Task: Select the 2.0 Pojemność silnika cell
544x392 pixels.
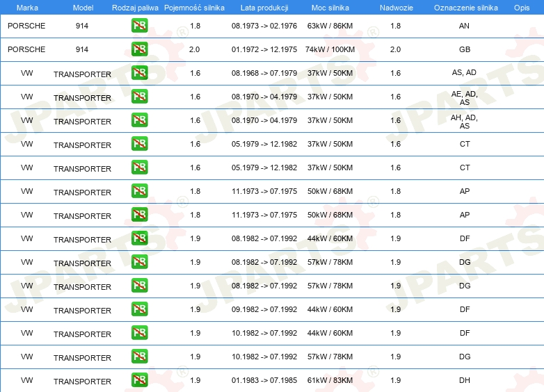Action: 194,49
